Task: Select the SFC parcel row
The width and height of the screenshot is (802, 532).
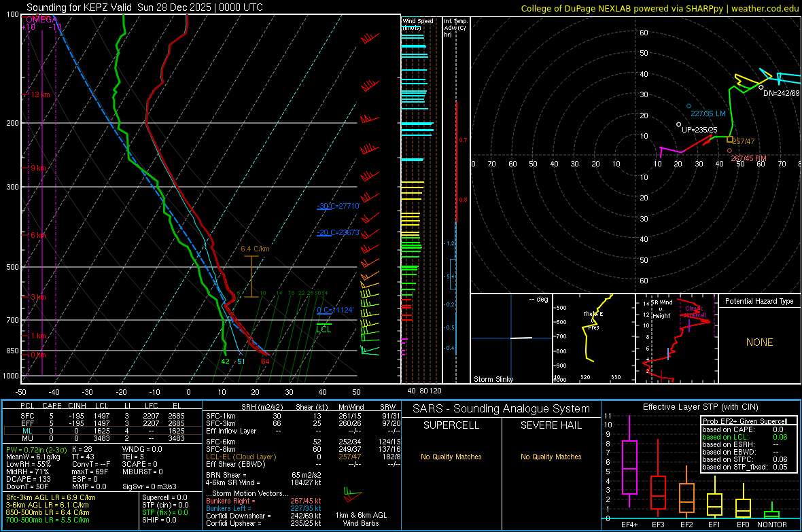Action: coord(103,416)
